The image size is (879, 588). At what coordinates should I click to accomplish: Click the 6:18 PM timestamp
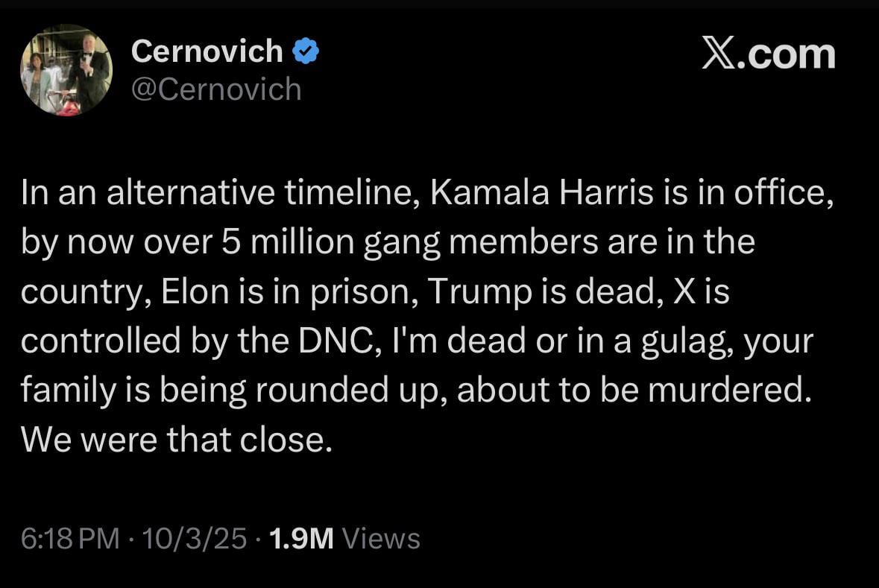point(70,538)
